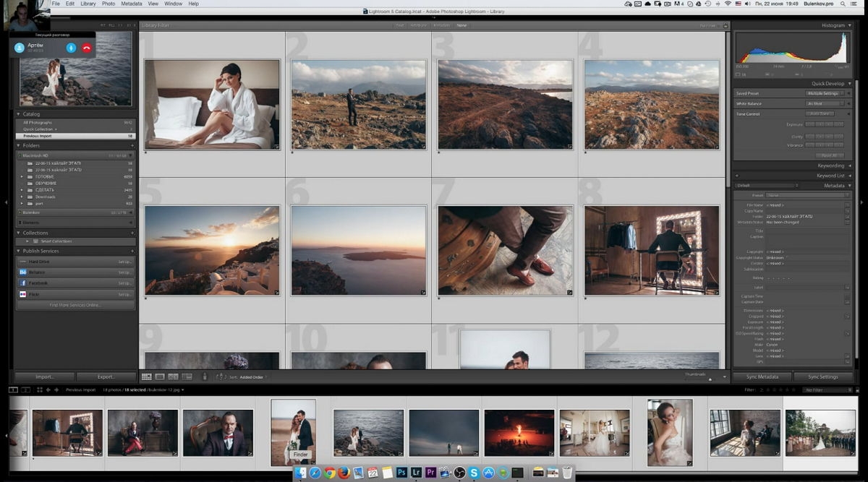Open Lightroom from the Dock
The image size is (868, 482).
[x=416, y=472]
